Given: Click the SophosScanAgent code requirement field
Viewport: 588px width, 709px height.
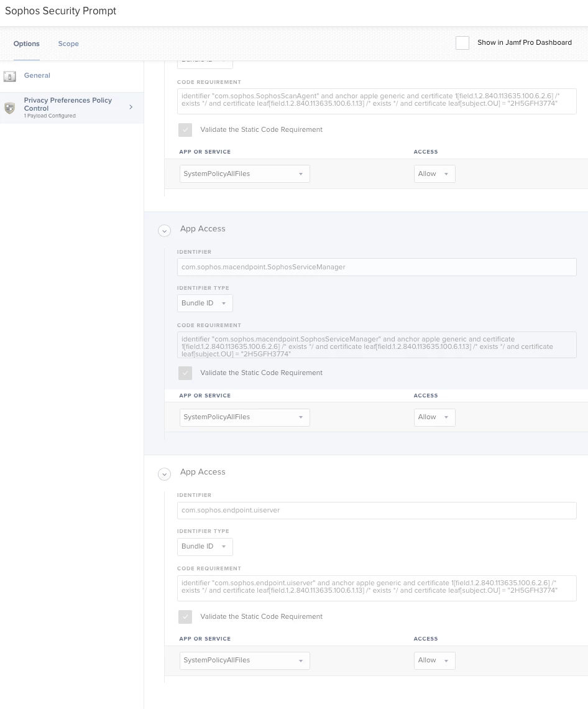Looking at the screenshot, I should [377, 101].
